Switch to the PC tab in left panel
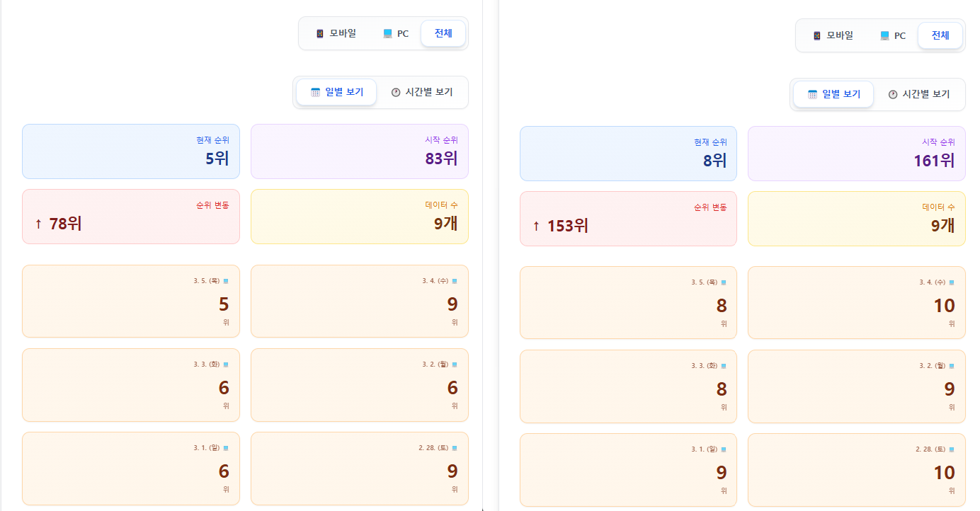This screenshot has height=511, width=980. (396, 34)
